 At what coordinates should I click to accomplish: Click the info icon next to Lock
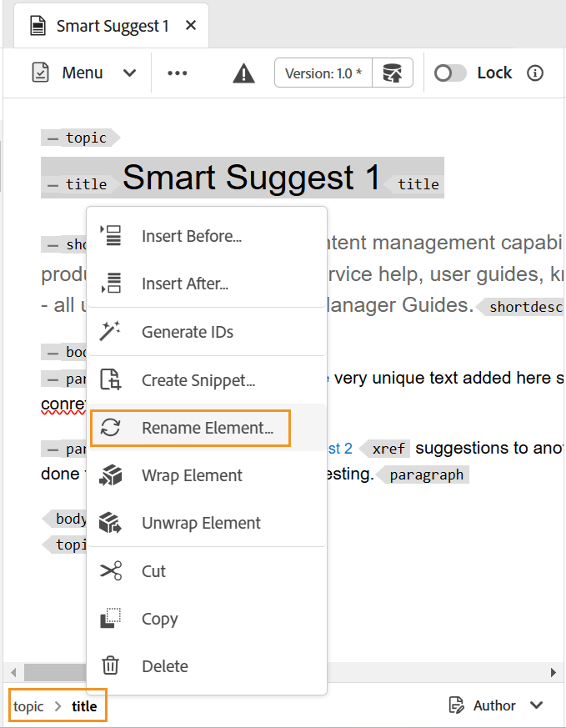coord(535,73)
